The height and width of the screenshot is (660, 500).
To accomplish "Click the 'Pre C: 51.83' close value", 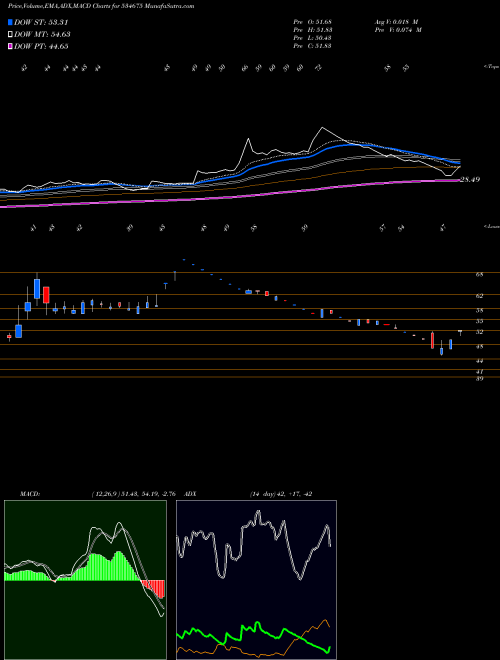I will pyautogui.click(x=312, y=45).
